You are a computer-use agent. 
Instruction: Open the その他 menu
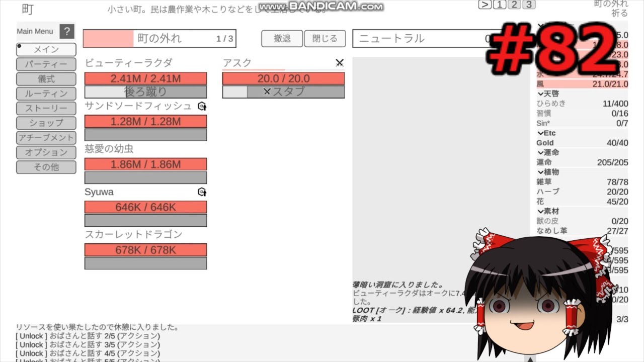coord(46,167)
